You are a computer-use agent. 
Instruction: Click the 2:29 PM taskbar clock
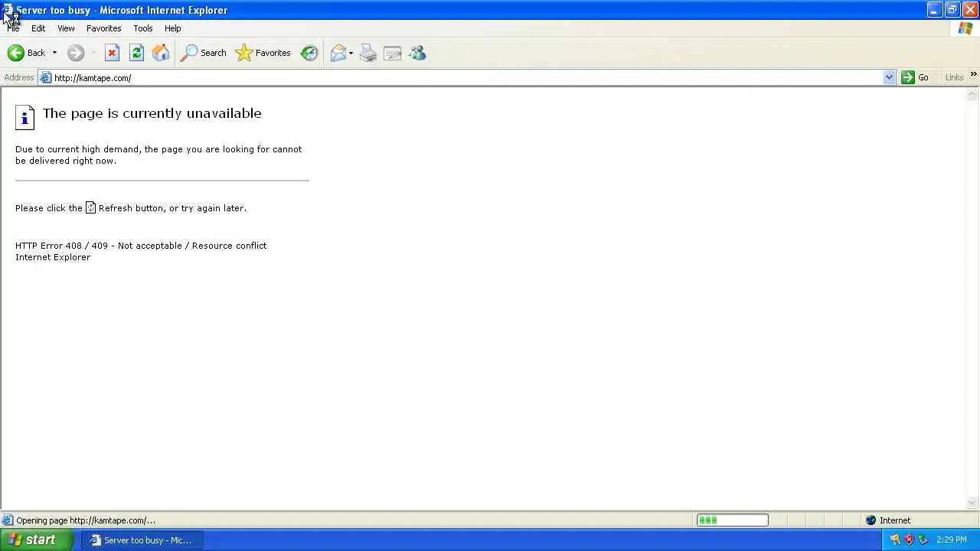pos(952,540)
